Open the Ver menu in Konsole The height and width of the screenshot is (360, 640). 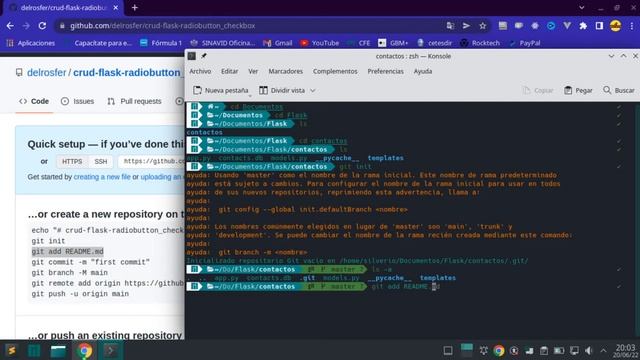(x=253, y=71)
